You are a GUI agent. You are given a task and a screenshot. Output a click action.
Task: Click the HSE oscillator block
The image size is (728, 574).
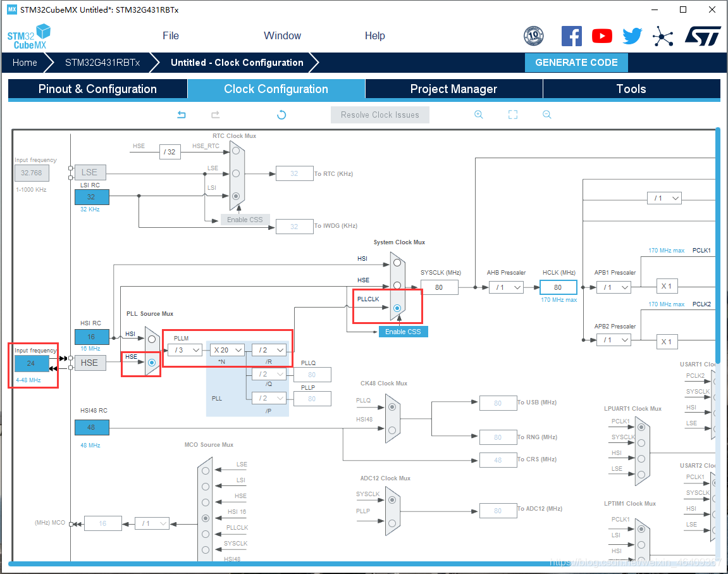click(90, 363)
